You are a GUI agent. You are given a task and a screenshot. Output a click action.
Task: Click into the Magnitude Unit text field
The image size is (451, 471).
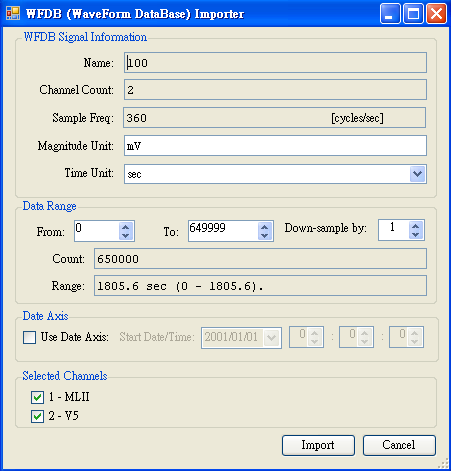click(275, 146)
